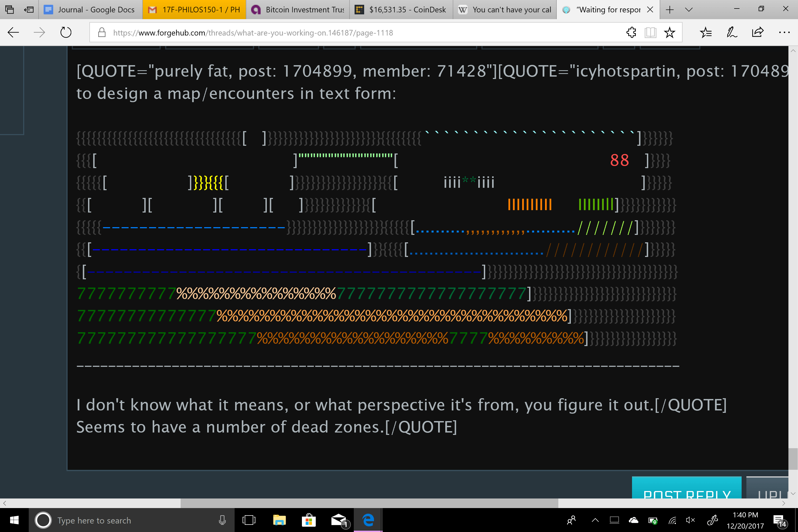Click the muted volume speaker icon
The height and width of the screenshot is (532, 798).
point(690,520)
